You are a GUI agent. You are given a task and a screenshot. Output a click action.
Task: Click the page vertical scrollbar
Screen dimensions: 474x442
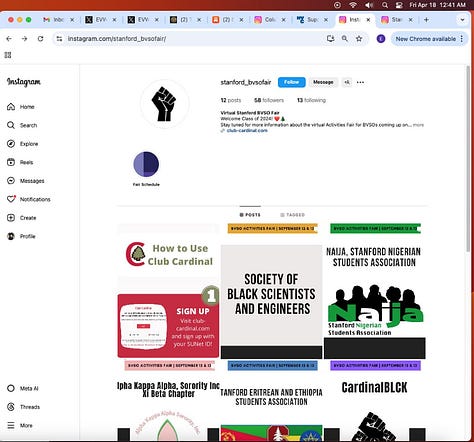pos(468,158)
